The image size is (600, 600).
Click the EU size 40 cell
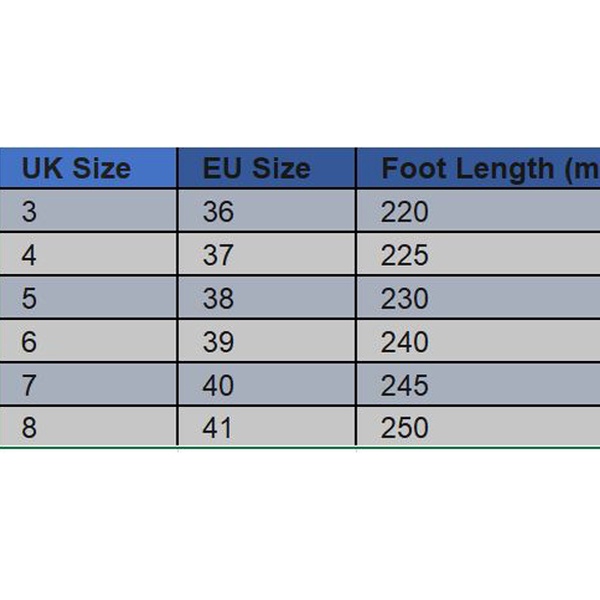point(266,385)
